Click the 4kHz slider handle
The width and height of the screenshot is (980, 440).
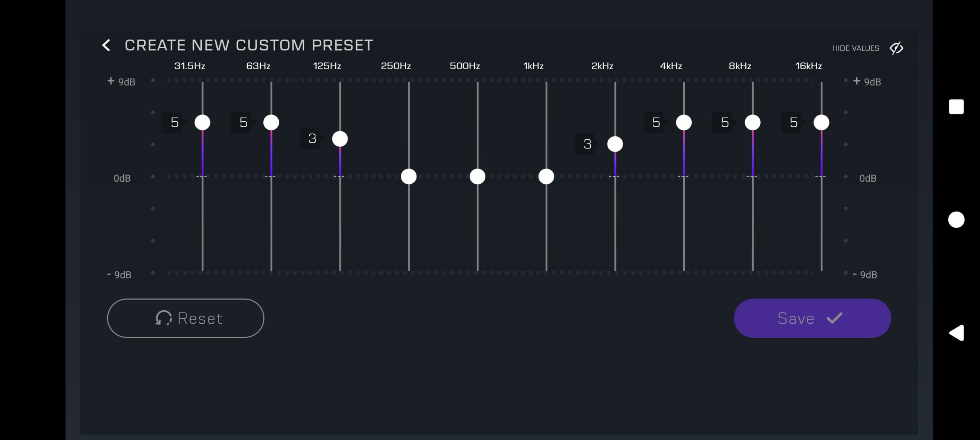tap(684, 122)
